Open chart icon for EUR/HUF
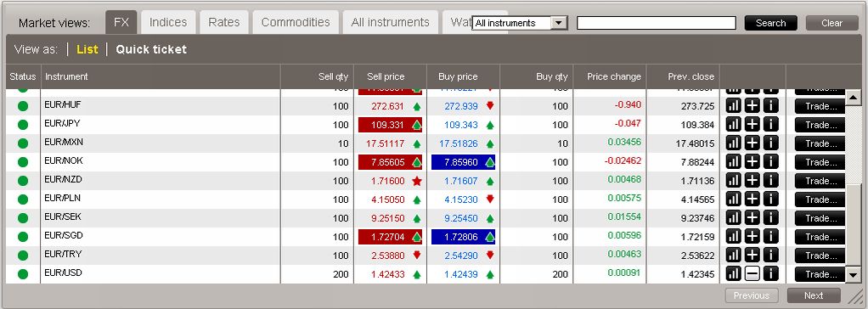Viewport: 868px width, 309px height. click(x=733, y=106)
